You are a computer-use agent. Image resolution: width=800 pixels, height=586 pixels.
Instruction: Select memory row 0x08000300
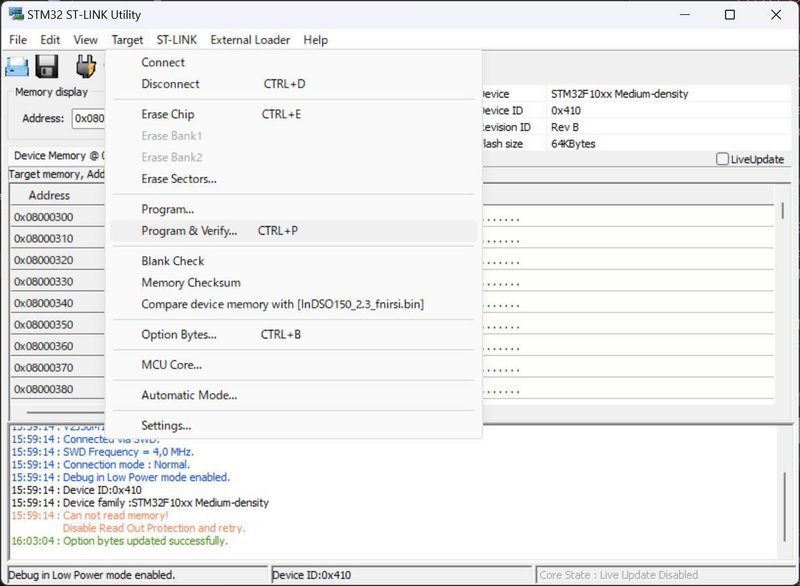(57, 217)
